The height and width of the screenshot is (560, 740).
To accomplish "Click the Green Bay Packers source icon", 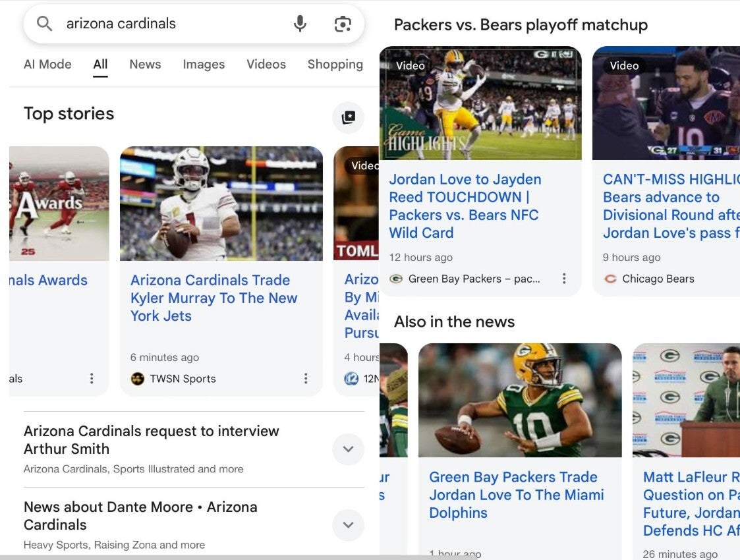I will tap(395, 279).
